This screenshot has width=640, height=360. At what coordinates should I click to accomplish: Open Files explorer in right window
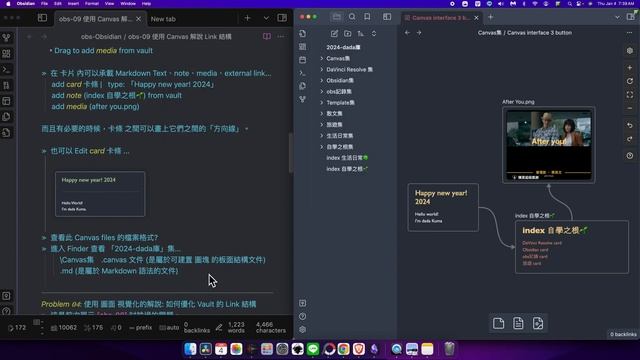(336, 17)
